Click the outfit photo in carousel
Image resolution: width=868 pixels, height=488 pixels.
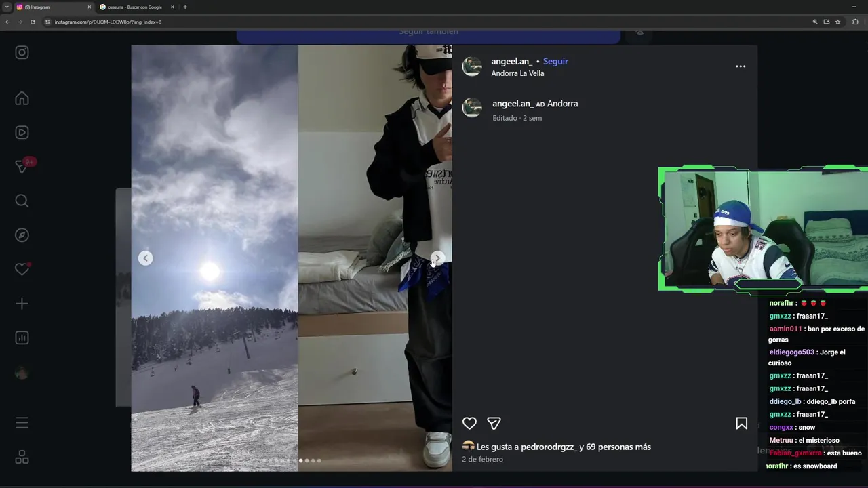click(375, 258)
